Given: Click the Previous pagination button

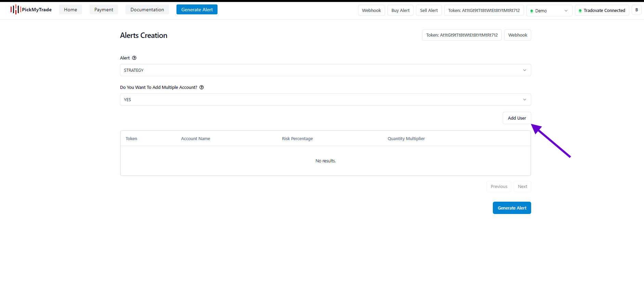Looking at the screenshot, I should coord(499,186).
